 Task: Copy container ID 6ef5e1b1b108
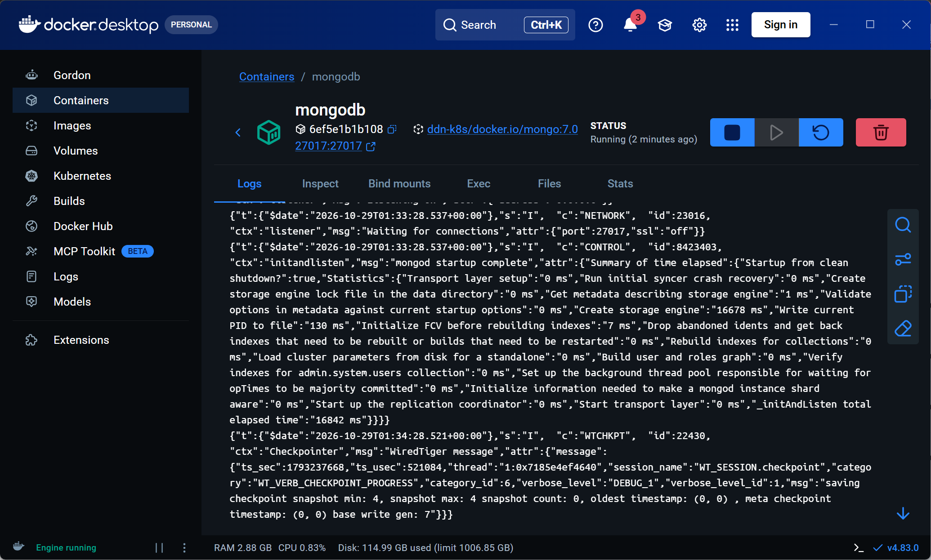pos(392,129)
